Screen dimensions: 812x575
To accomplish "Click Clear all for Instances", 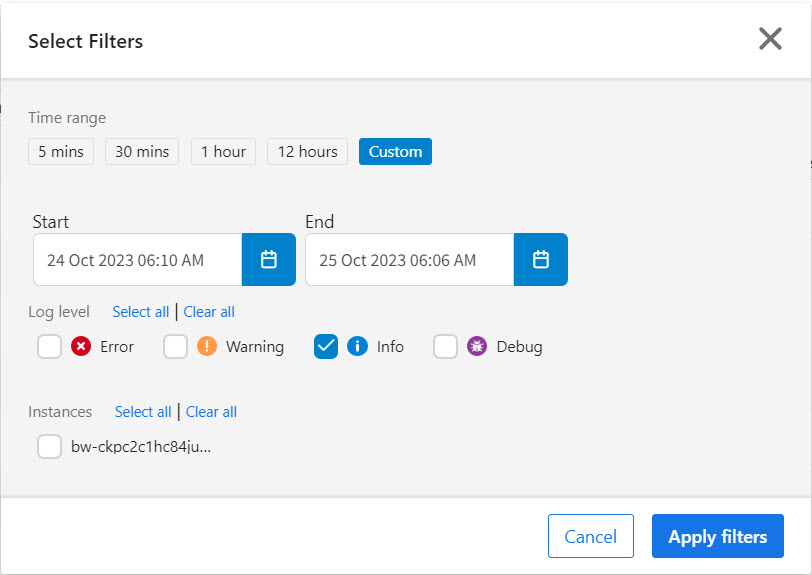I will point(211,412).
